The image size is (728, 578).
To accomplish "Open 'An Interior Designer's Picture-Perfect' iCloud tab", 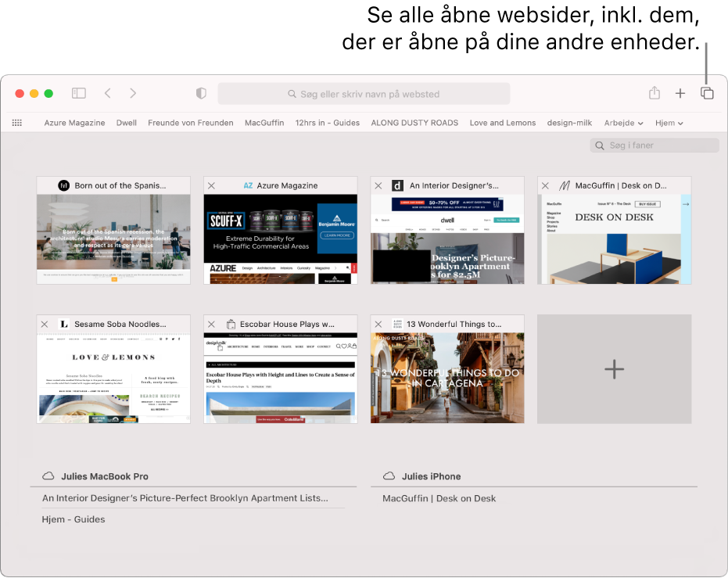I will tap(185, 498).
